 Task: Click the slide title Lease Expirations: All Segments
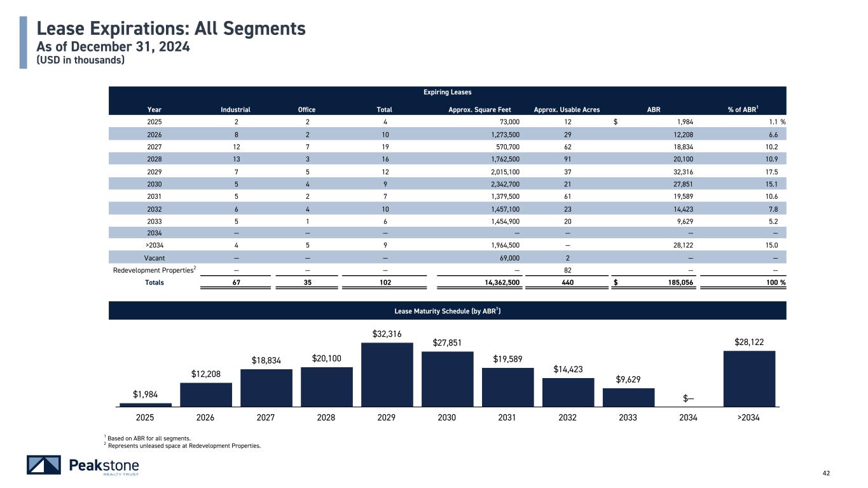click(171, 29)
